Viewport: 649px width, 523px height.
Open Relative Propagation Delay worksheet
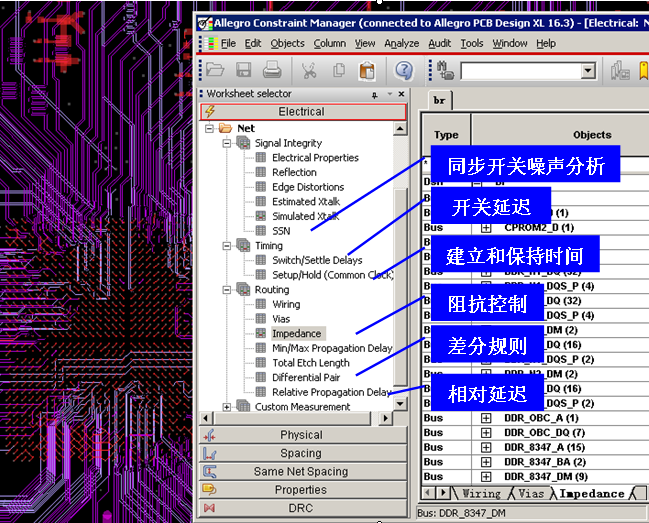click(x=332, y=392)
